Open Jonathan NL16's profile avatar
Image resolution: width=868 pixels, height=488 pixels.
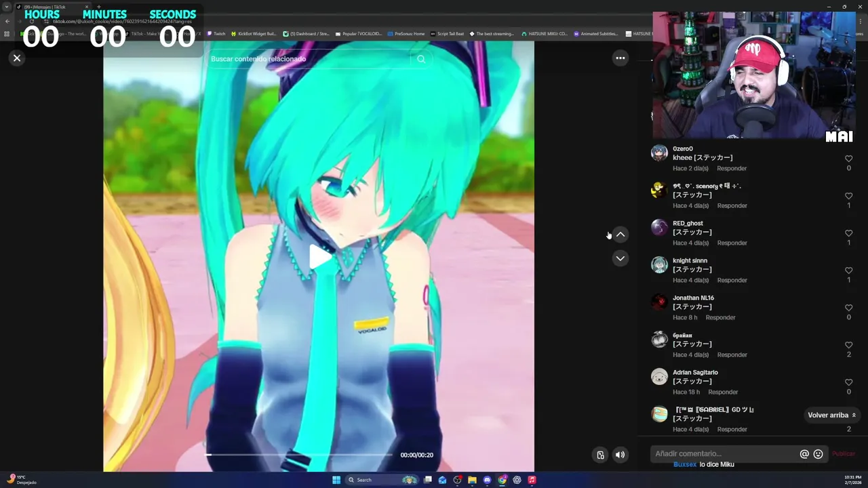[659, 302]
